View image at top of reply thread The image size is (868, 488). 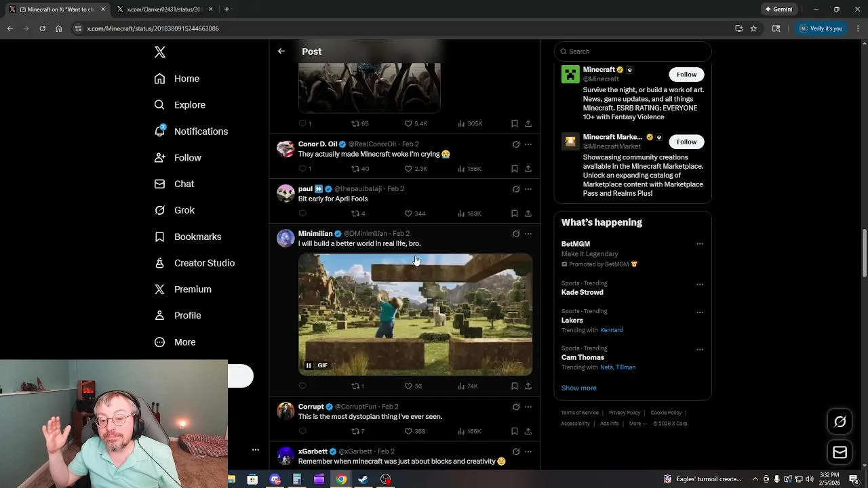click(x=370, y=87)
